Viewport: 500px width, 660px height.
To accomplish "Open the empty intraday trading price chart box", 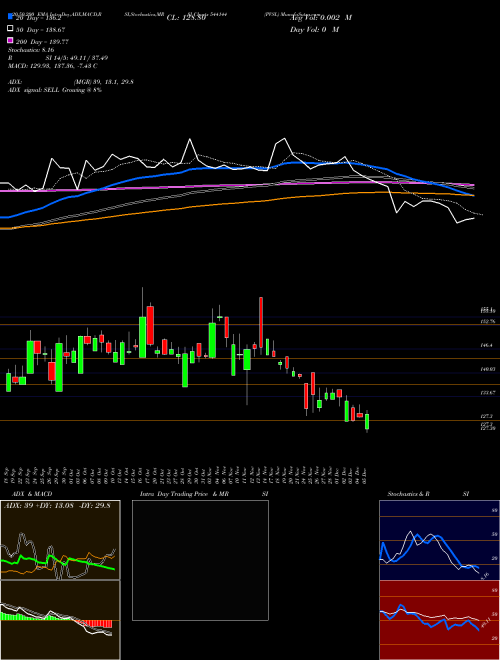I will tap(200, 560).
